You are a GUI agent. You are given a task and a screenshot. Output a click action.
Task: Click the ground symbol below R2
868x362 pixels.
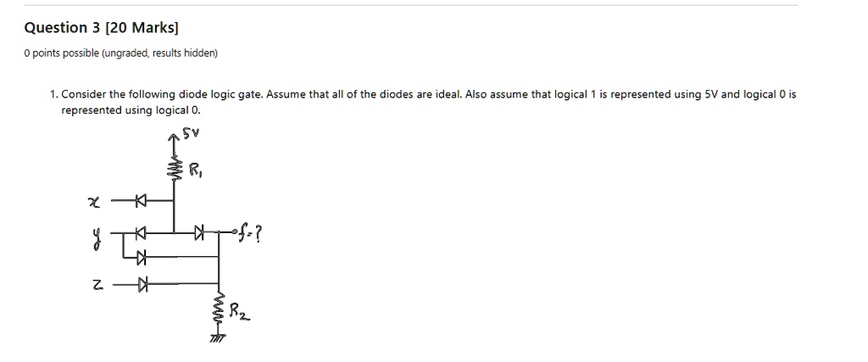[x=218, y=338]
